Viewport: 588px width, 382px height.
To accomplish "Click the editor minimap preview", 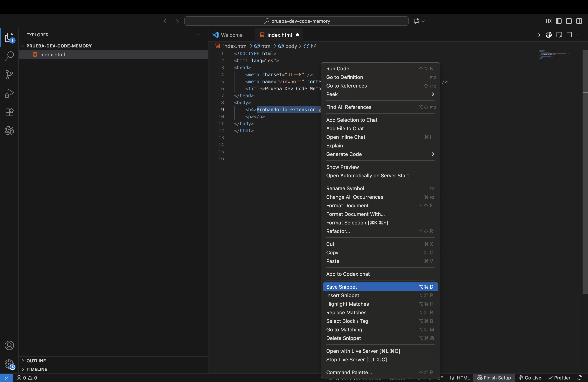I will point(553,55).
